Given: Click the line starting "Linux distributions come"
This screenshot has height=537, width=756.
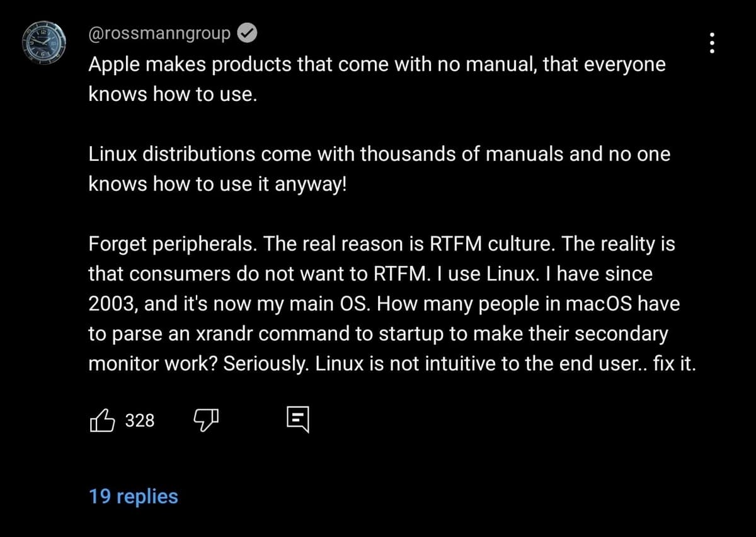Looking at the screenshot, I should [x=379, y=154].
